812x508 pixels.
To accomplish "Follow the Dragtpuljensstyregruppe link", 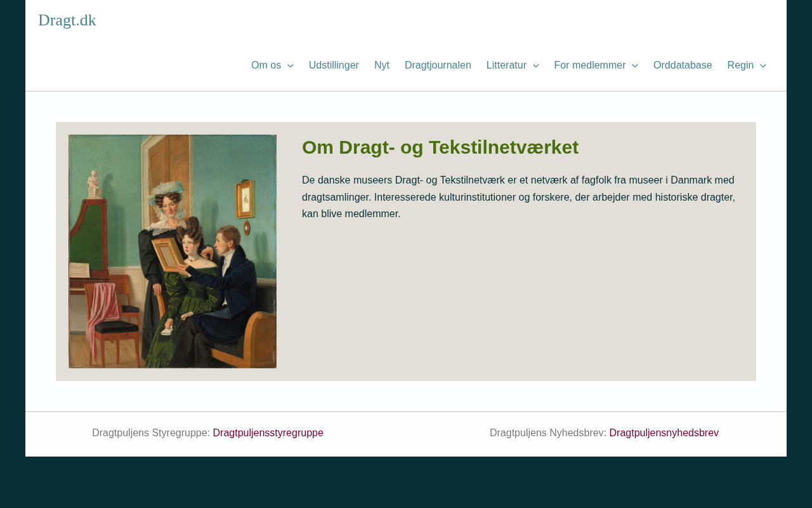I will pos(268,433).
